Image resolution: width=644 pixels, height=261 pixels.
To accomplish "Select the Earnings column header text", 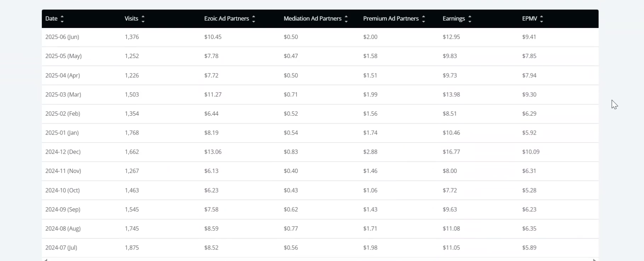I will pos(454,19).
